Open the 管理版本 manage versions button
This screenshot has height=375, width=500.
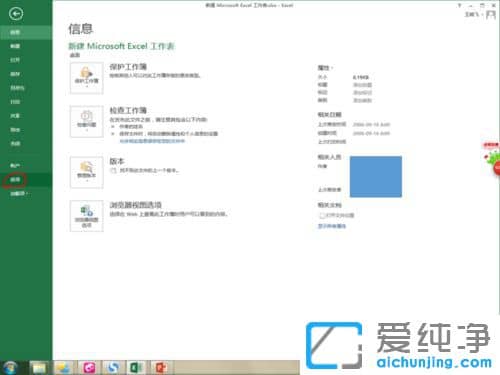click(87, 172)
